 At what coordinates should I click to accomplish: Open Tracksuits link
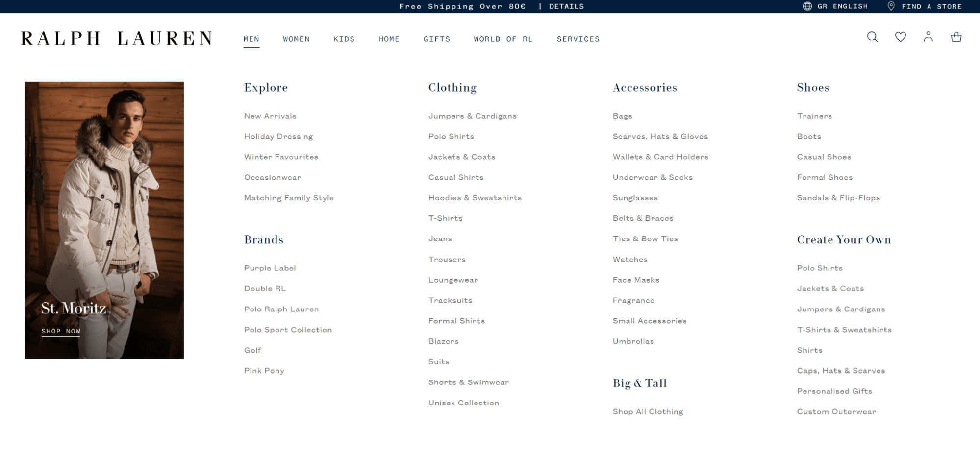coord(450,300)
